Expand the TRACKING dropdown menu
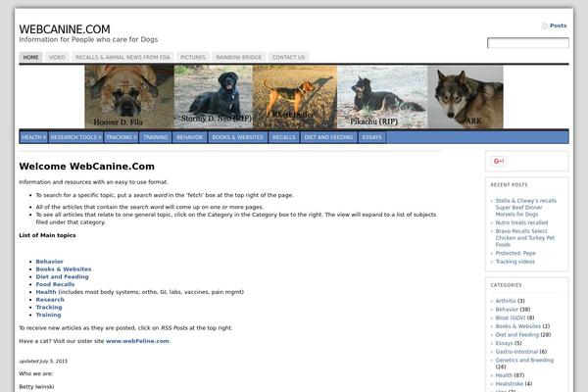The width and height of the screenshot is (588, 392). coord(122,137)
